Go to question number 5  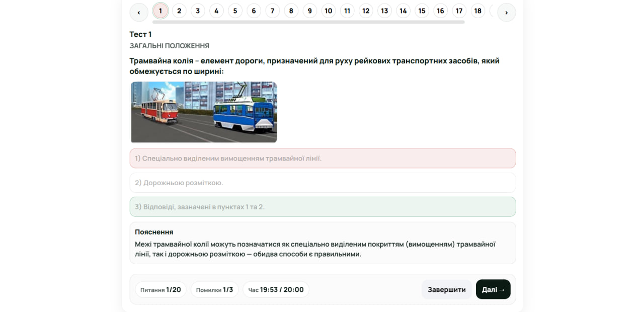coord(235,11)
